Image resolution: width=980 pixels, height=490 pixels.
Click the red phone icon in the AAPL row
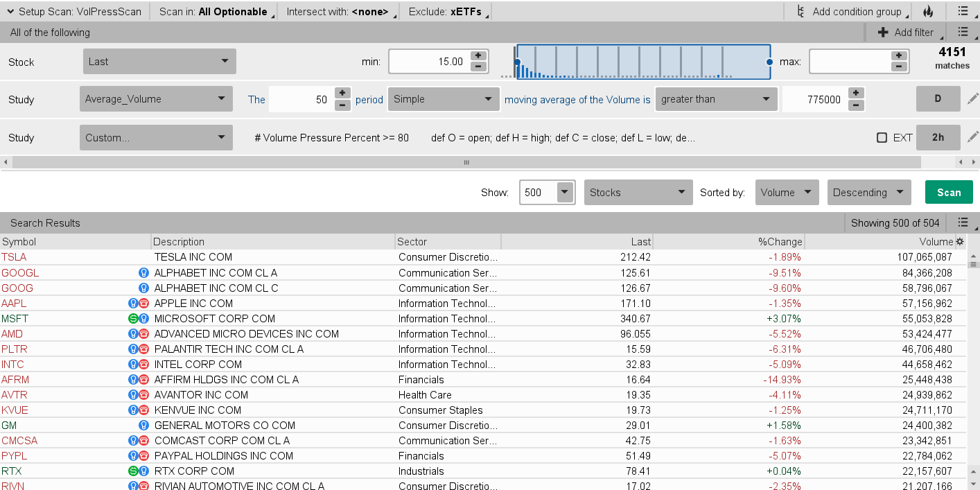pos(144,303)
